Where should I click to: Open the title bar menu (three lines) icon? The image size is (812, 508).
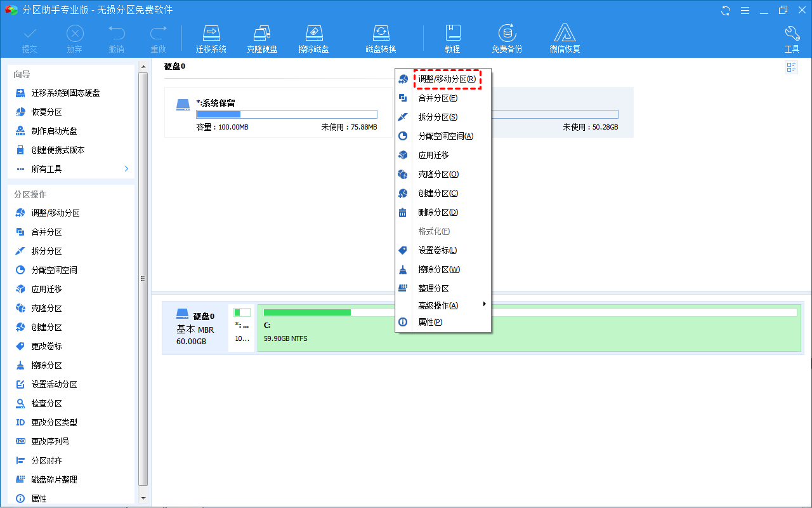[x=745, y=10]
